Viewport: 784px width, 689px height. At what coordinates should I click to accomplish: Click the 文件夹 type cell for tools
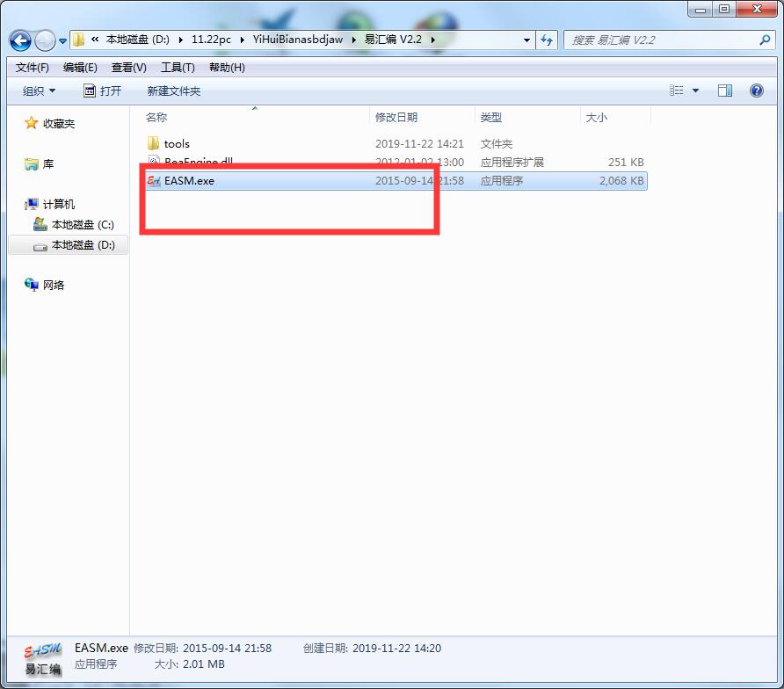[496, 144]
